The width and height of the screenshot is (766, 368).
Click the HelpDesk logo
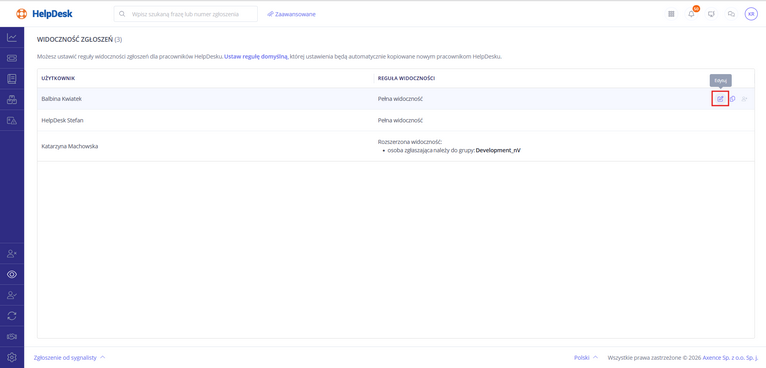click(44, 14)
